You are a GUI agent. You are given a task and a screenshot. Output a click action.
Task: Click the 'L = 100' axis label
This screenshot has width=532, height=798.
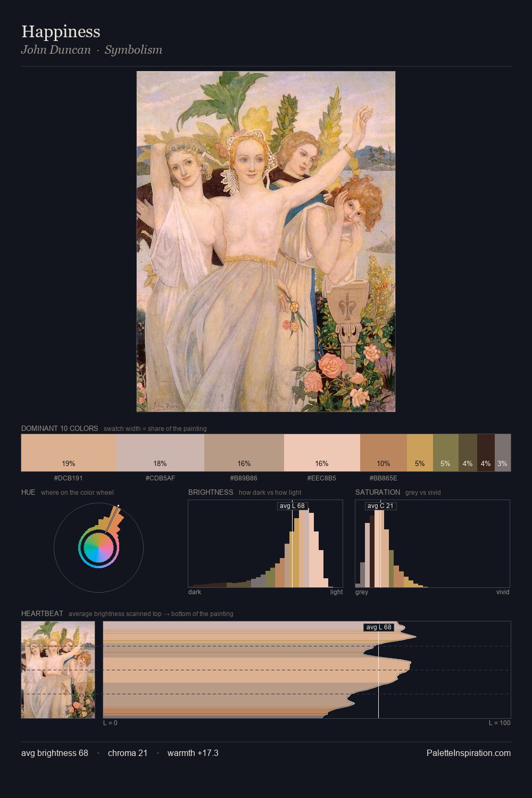click(x=500, y=723)
